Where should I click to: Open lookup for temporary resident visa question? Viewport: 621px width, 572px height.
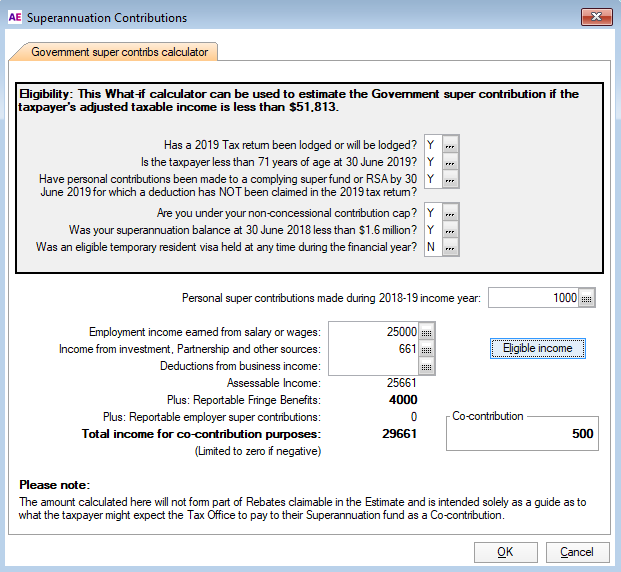[x=451, y=247]
